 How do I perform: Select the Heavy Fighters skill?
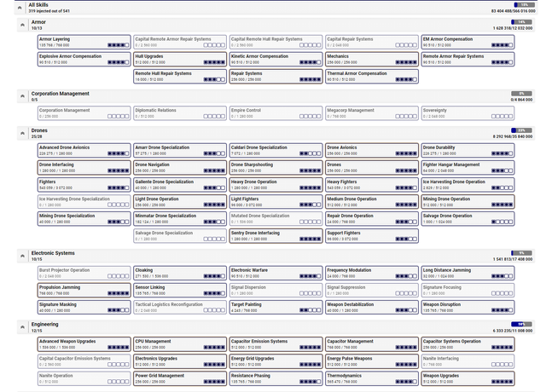click(372, 185)
